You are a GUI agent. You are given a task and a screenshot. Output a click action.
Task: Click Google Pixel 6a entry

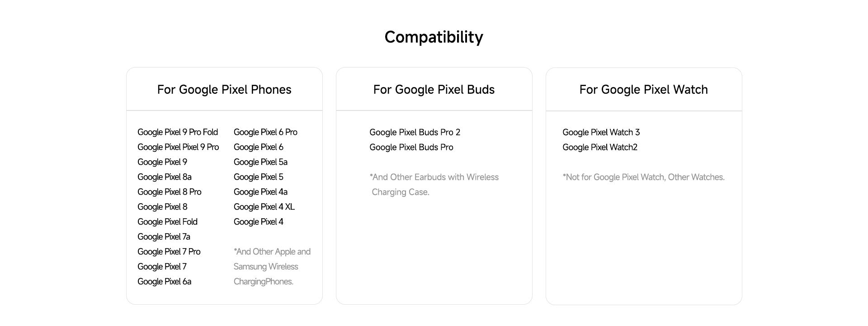pos(165,282)
